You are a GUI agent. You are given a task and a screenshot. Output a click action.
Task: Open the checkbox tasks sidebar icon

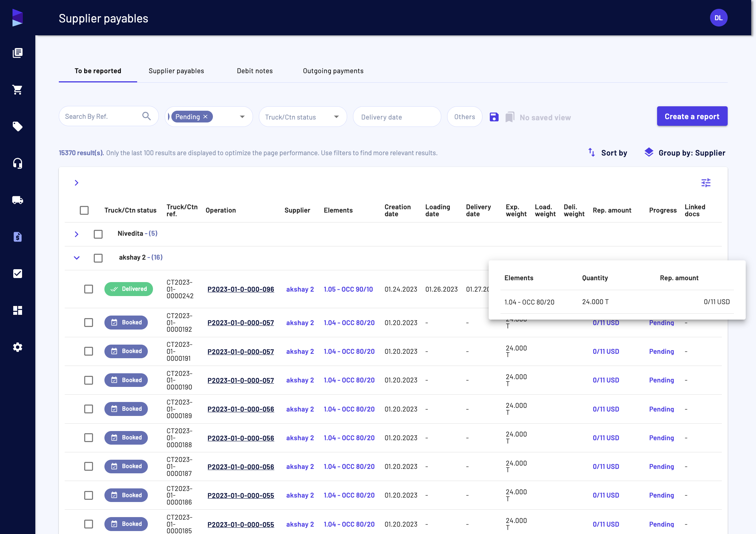17,274
